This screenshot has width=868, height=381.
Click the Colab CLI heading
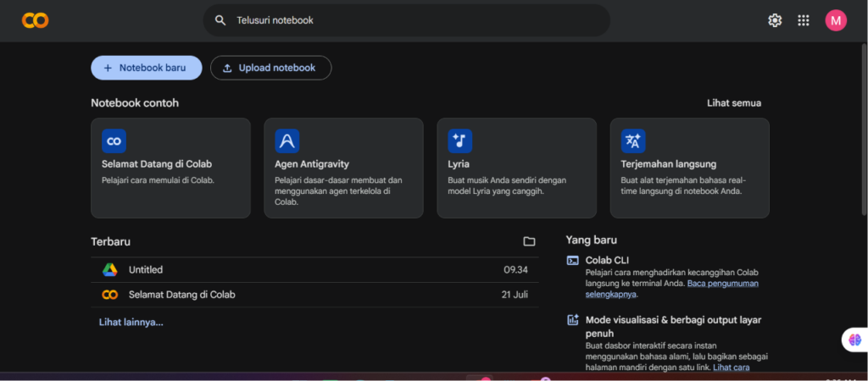607,261
